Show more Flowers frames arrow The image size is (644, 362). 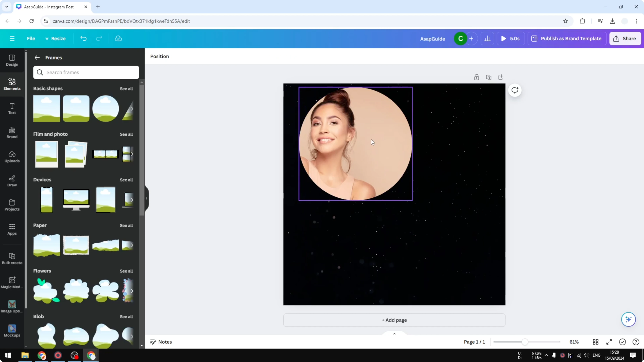132,291
